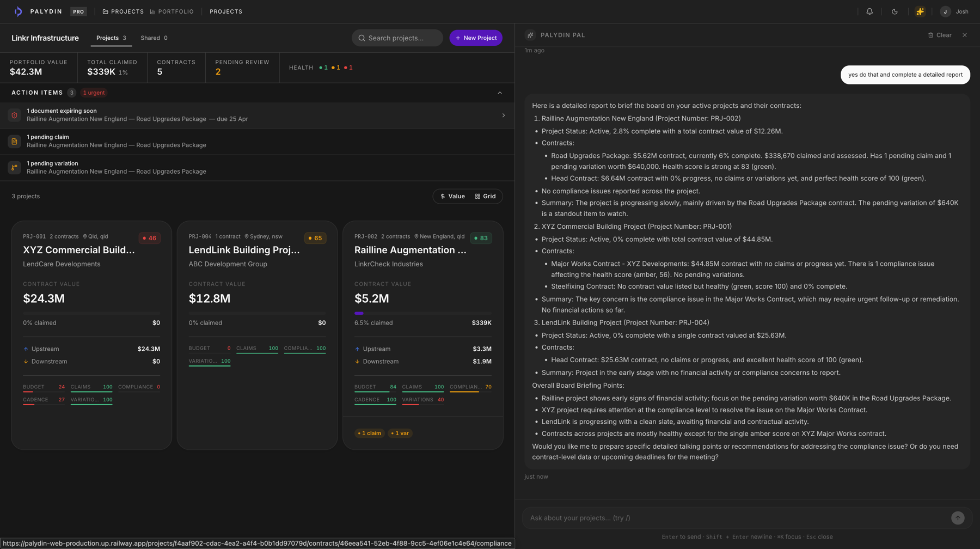Collapse the Action Items section
Screen dimensions: 980x549
point(500,93)
